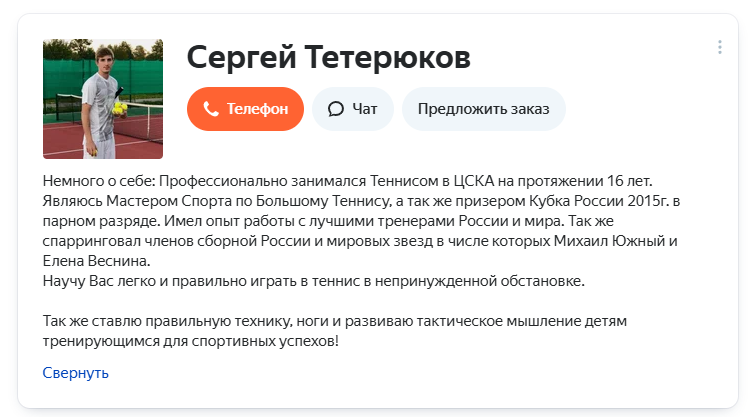Screen dimensions: 749x417
Task: Click the "Немного о себе" text
Action: tap(98, 180)
